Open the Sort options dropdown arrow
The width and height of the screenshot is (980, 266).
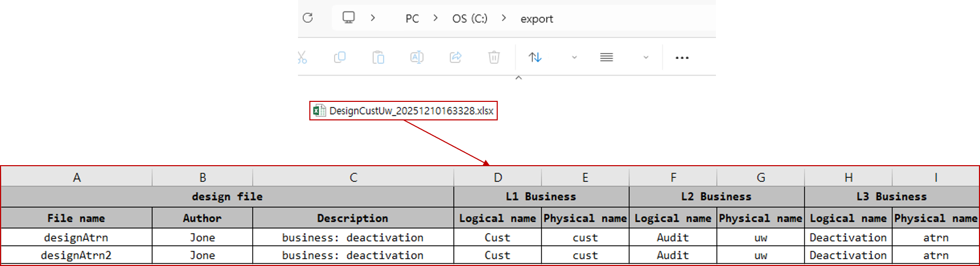coord(574,58)
